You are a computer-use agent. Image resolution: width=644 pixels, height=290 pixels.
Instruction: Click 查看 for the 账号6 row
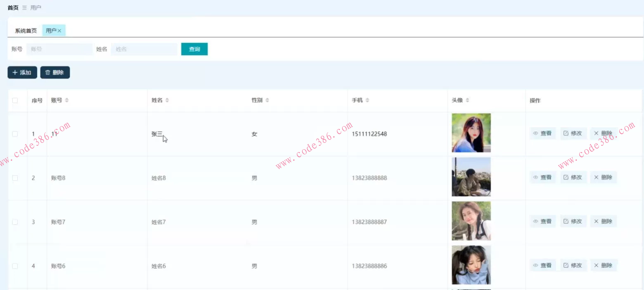(x=543, y=265)
